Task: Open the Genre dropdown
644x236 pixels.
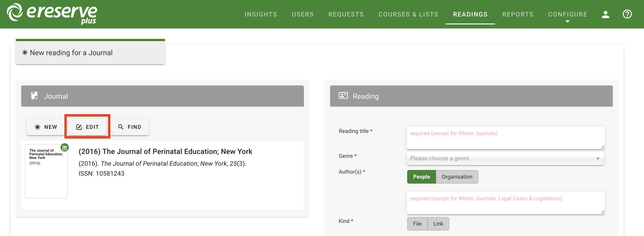Action: (505, 158)
